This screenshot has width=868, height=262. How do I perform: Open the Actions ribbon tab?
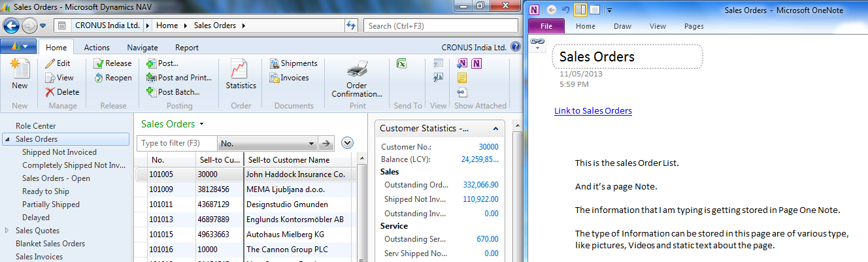(x=97, y=48)
